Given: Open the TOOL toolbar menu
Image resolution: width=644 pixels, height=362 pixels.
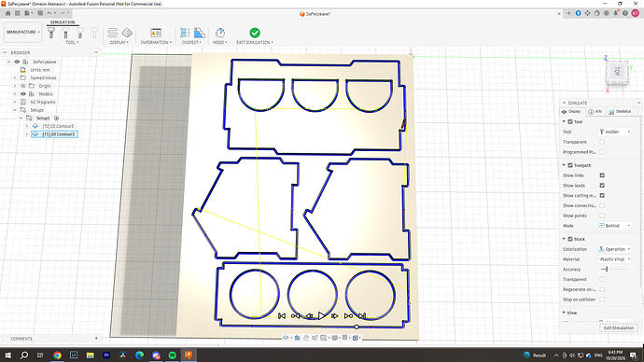Looking at the screenshot, I should [x=72, y=42].
